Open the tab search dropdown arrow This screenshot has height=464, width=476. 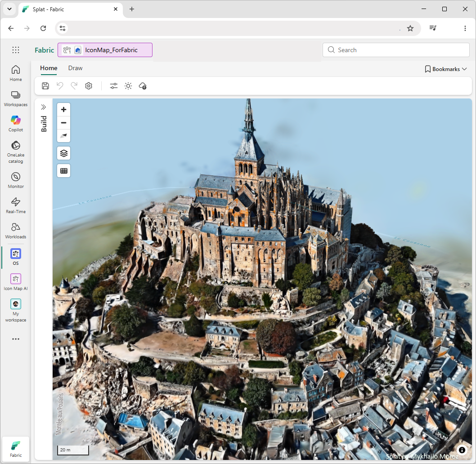click(9, 9)
